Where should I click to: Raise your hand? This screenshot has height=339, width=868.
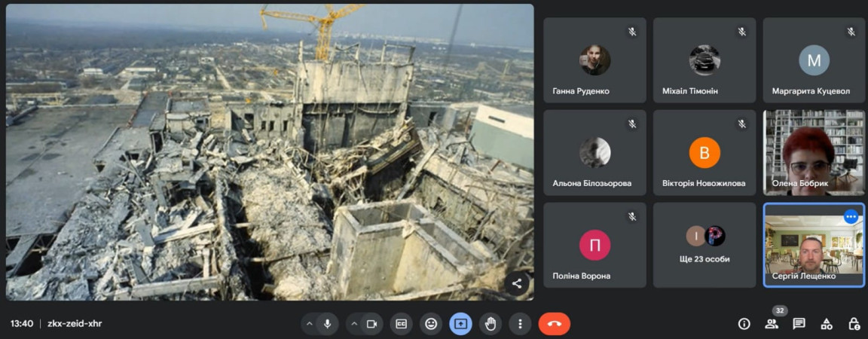[491, 324]
